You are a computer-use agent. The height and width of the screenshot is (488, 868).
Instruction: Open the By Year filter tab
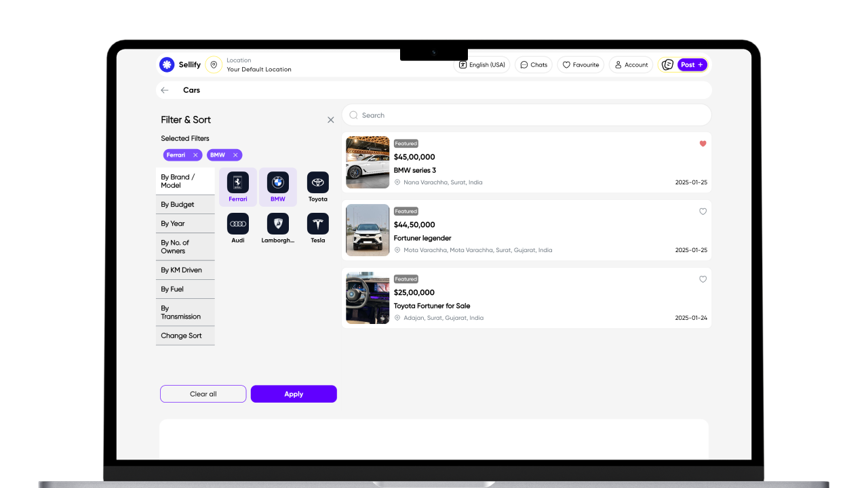tap(185, 224)
